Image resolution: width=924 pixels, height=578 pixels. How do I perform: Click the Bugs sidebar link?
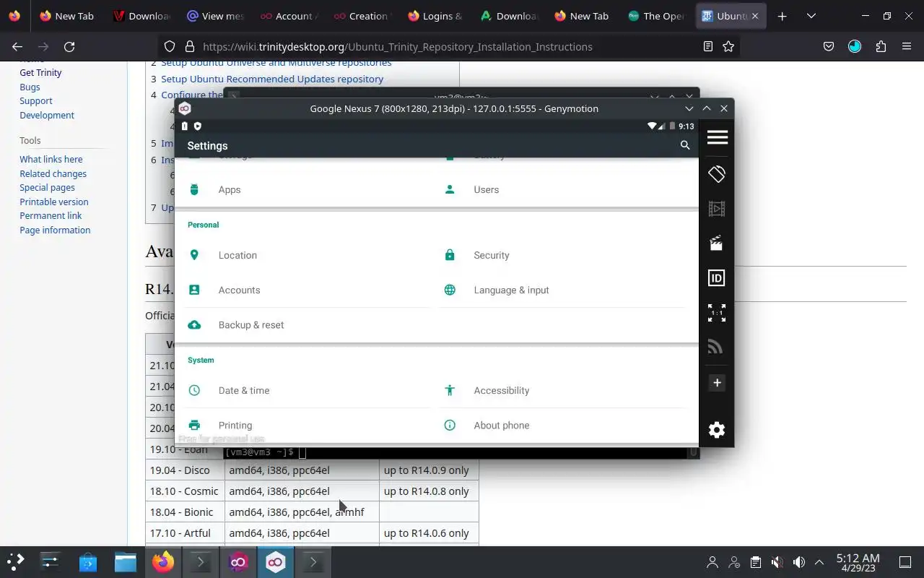click(x=30, y=87)
